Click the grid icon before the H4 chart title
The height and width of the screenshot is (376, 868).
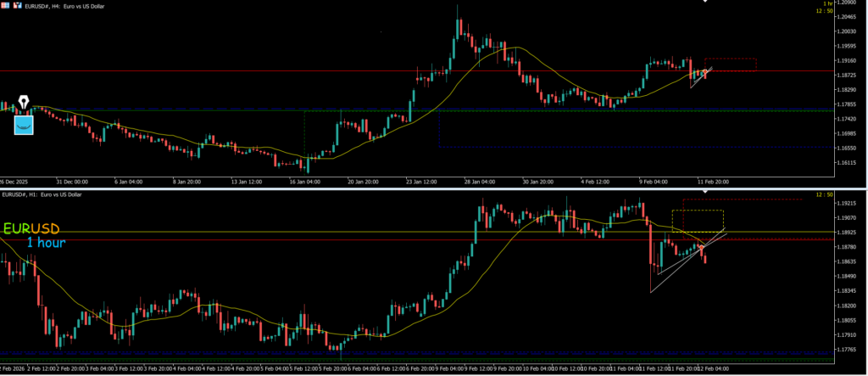tap(5, 5)
